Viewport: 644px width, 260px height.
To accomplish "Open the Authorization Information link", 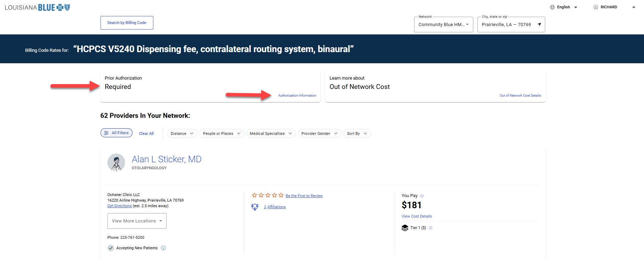I will [297, 95].
